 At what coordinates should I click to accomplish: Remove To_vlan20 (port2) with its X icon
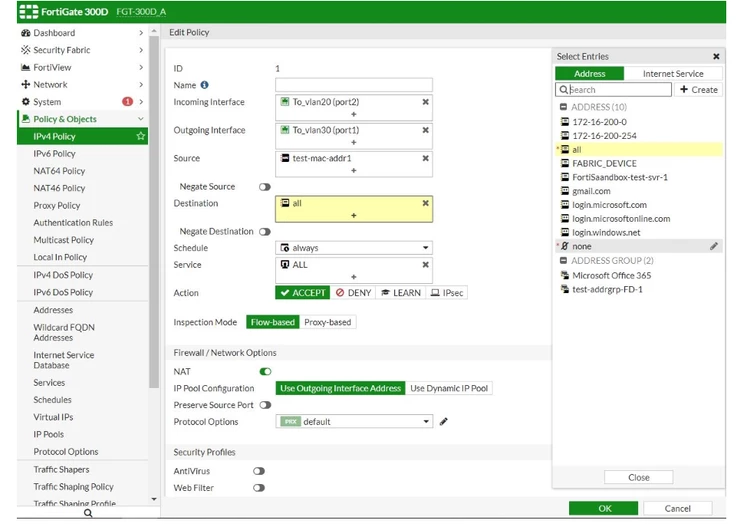point(425,102)
